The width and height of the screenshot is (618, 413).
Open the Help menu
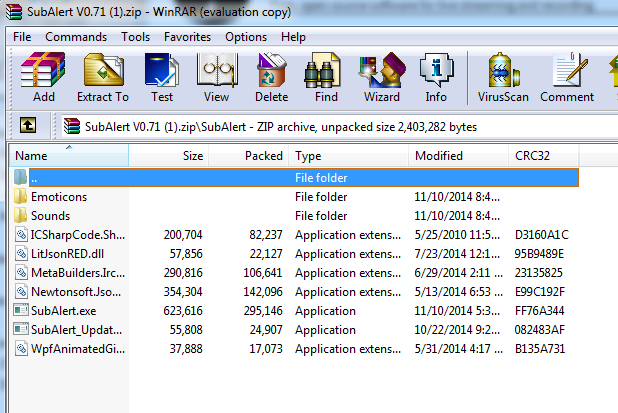pyautogui.click(x=293, y=37)
